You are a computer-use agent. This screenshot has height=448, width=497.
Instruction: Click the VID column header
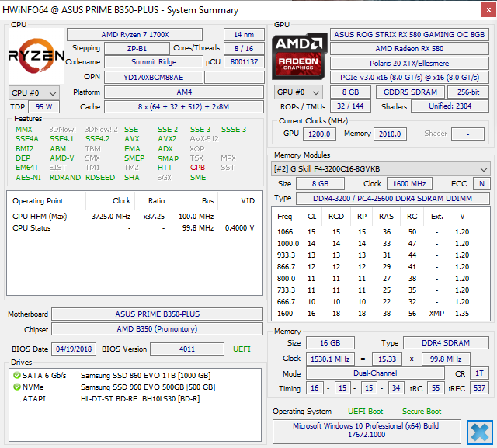pos(238,201)
